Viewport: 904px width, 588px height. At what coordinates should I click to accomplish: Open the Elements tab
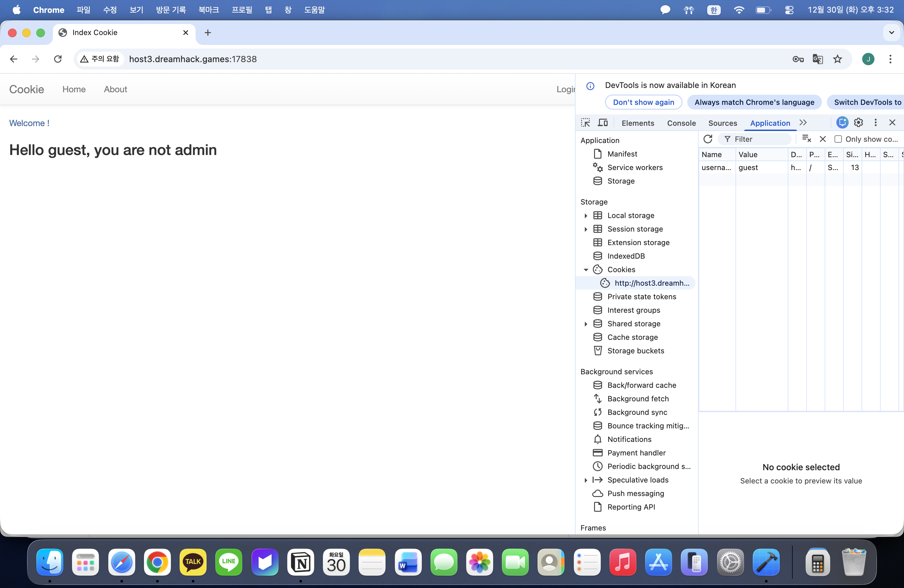point(638,123)
